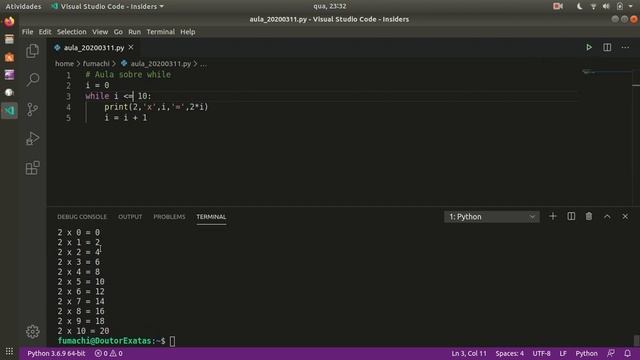Maximize the terminal panel size
Screen dimensions: 640x360
click(x=607, y=216)
